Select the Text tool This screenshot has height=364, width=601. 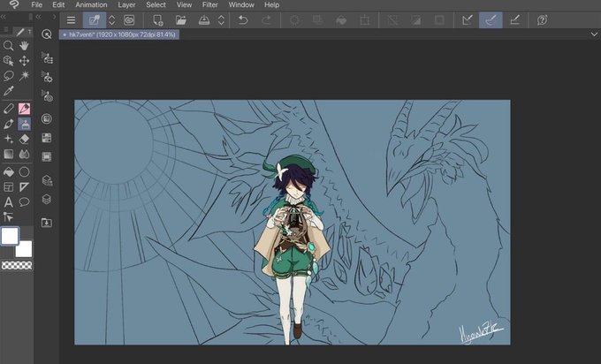point(8,202)
